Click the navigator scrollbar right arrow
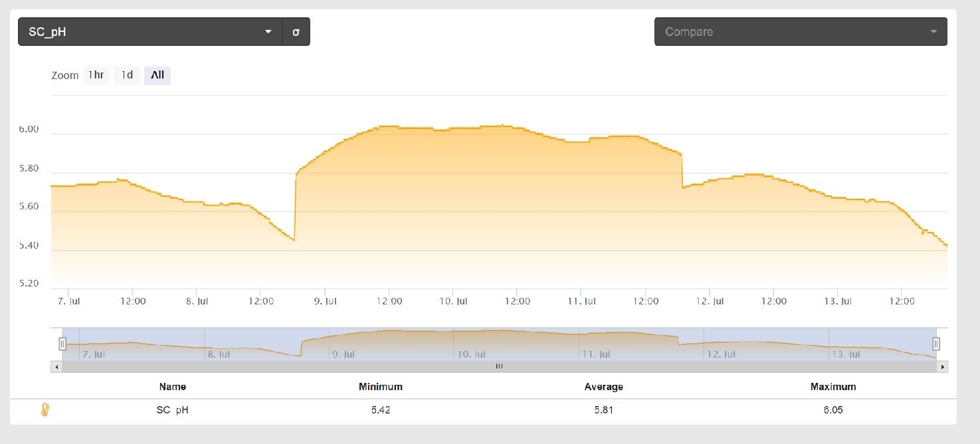The height and width of the screenshot is (444, 980). (x=942, y=366)
